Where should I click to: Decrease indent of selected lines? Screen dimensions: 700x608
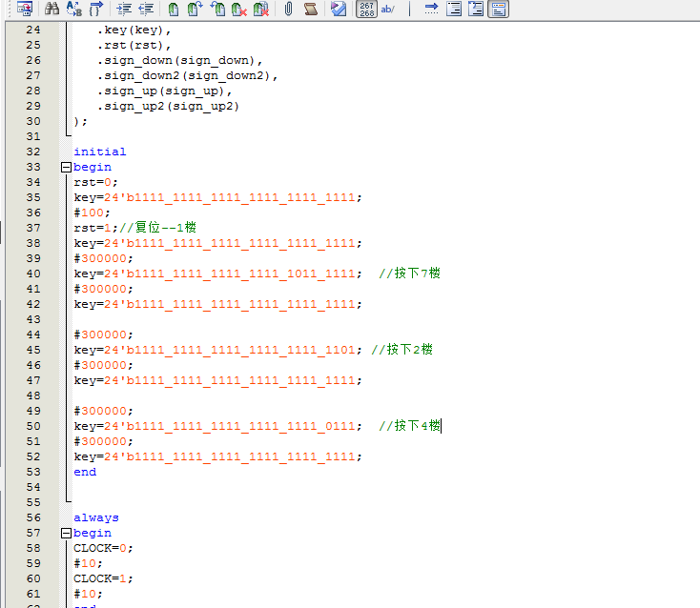tap(146, 10)
